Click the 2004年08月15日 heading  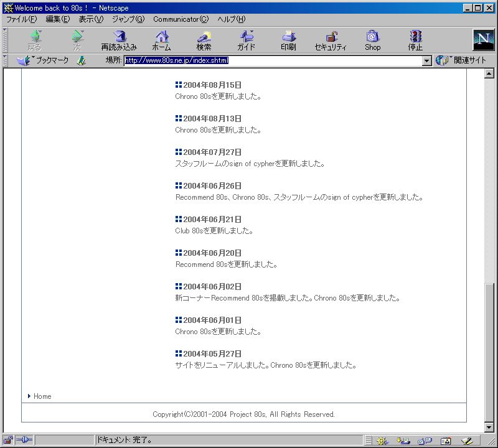click(x=212, y=85)
